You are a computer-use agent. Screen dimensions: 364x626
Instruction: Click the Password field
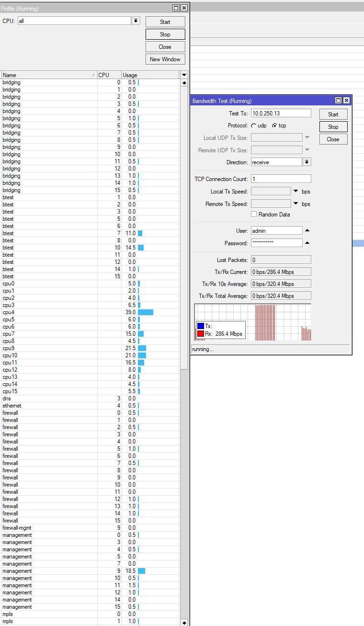point(277,243)
